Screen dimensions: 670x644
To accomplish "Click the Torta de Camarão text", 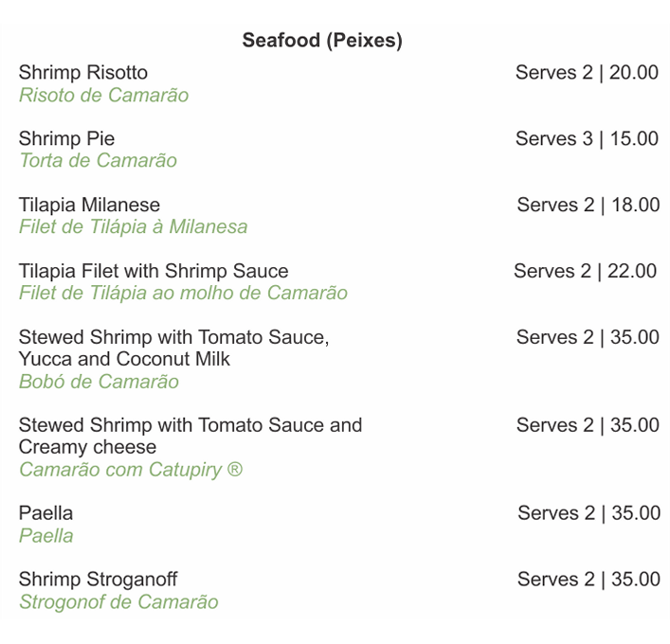I will tap(98, 160).
